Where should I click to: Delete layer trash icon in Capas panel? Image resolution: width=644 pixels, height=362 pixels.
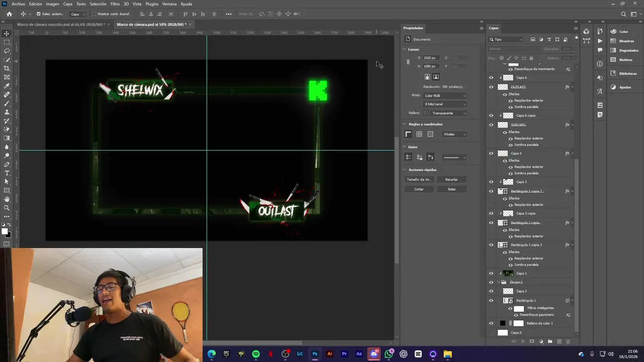[568, 341]
